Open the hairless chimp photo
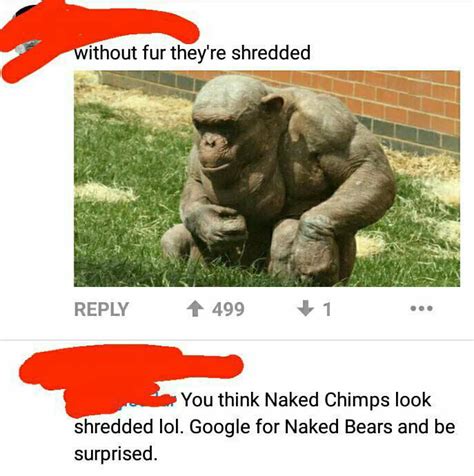 coord(267,179)
